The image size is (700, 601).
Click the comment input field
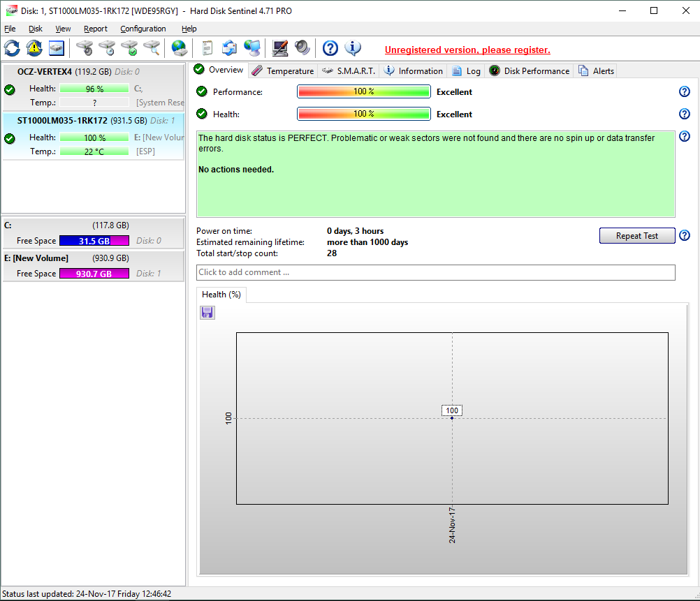point(435,272)
